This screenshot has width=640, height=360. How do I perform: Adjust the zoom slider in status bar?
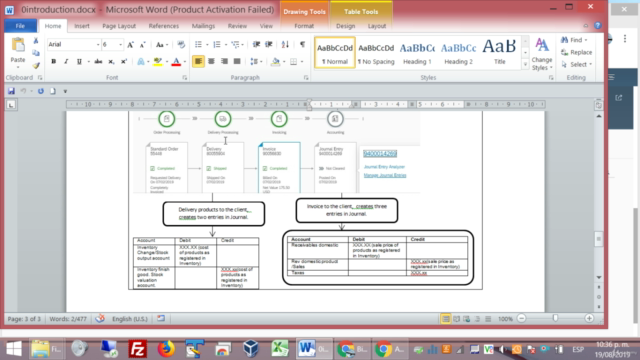click(x=555, y=318)
